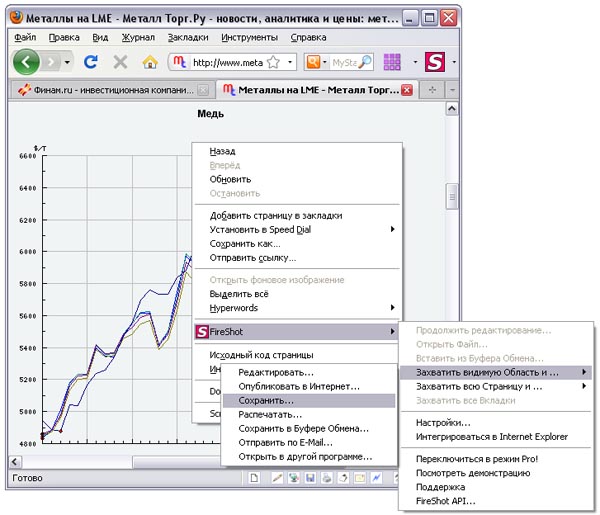The image size is (600, 515).
Task: Select Распечатать… in the submenu
Action: [x=309, y=414]
